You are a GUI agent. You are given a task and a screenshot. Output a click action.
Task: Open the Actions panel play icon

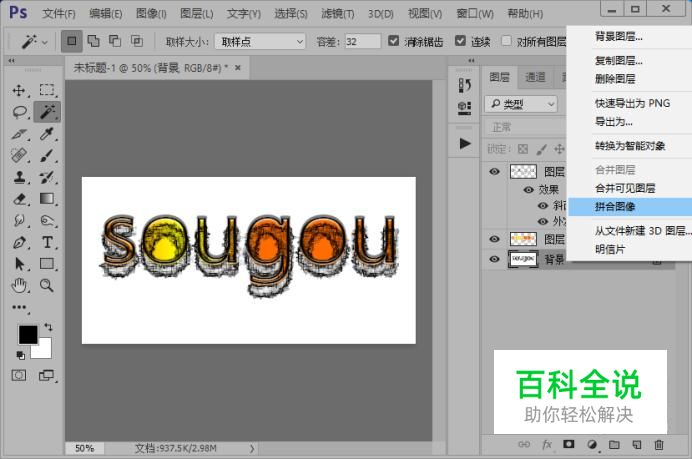[464, 143]
